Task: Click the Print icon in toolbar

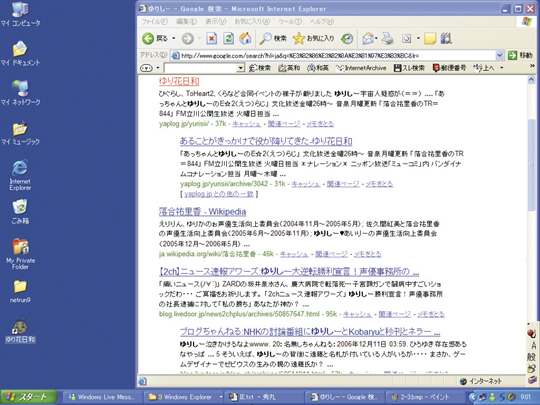Action: tap(388, 39)
